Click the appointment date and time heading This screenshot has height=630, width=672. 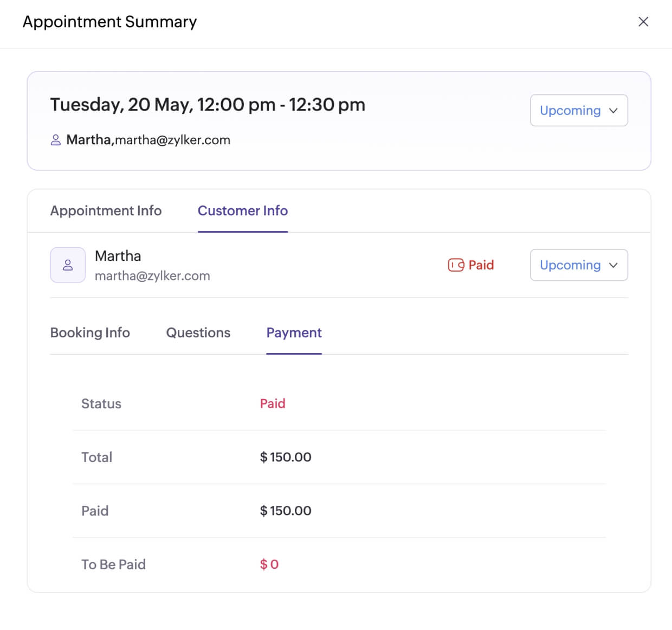click(208, 105)
